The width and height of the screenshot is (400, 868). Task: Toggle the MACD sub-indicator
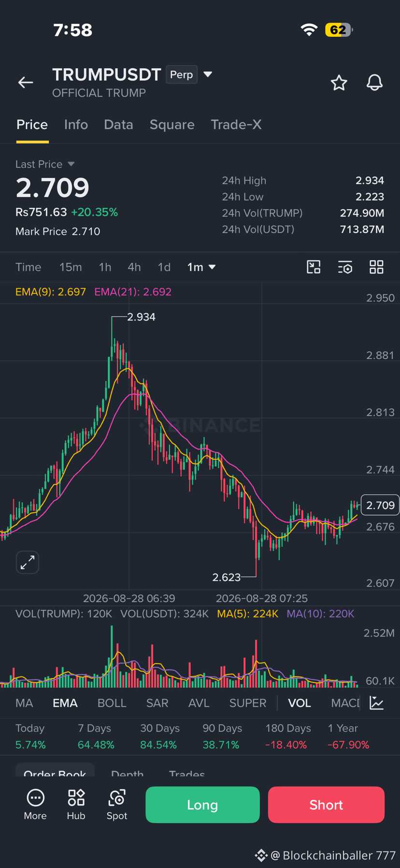[x=345, y=703]
